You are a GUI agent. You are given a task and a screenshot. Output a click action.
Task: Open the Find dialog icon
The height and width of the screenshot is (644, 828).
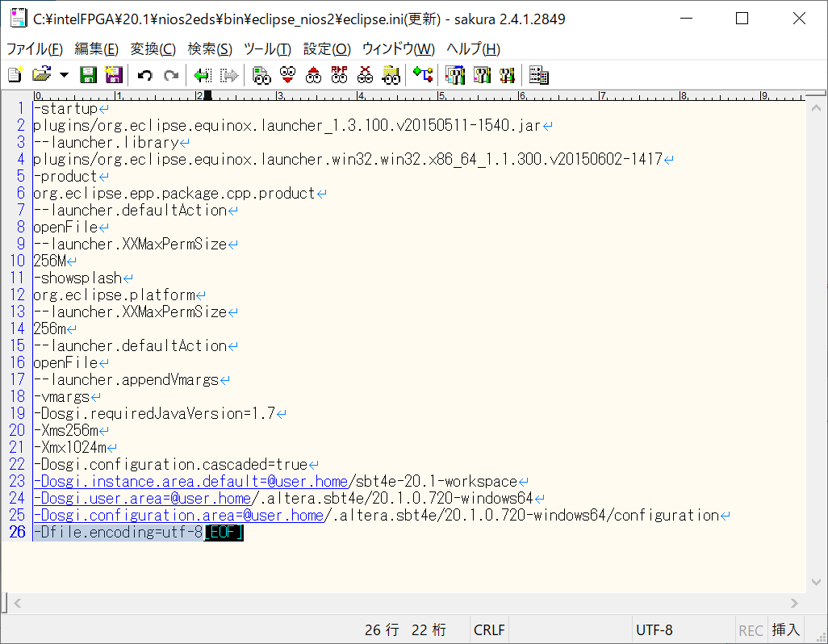point(261,75)
